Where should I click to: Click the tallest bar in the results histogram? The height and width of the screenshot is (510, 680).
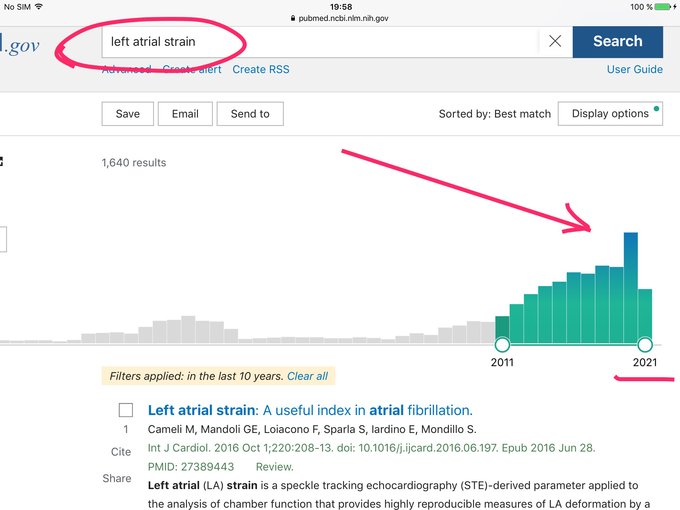pyautogui.click(x=631, y=288)
